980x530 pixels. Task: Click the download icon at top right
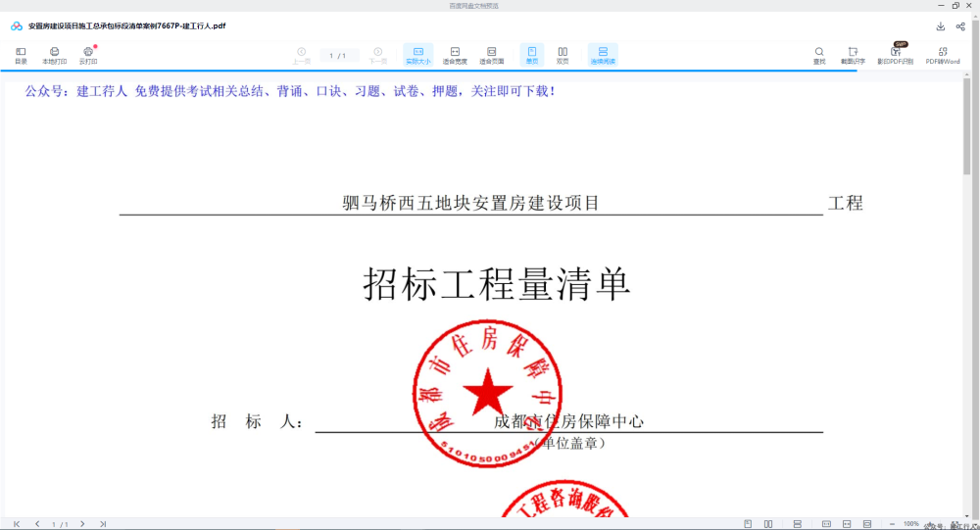(x=940, y=26)
